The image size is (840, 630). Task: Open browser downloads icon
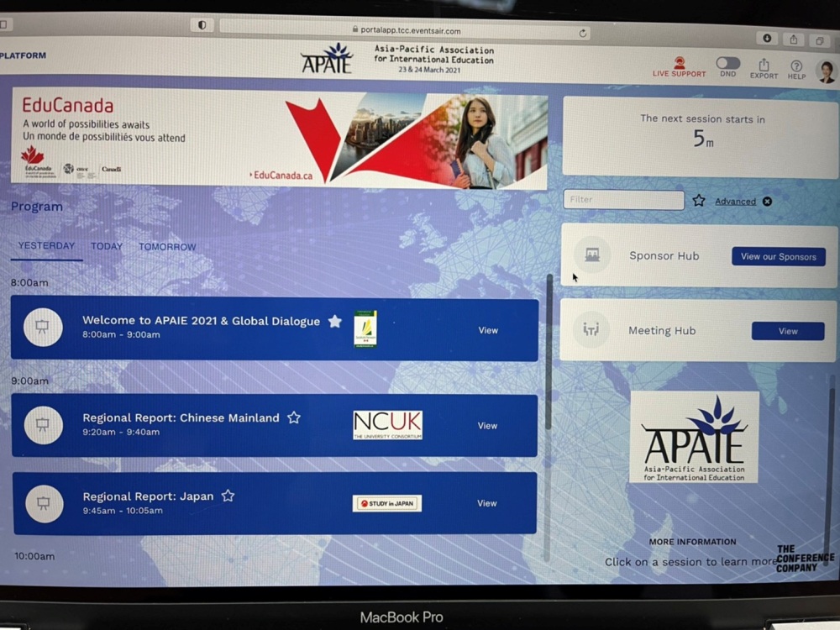[x=767, y=38]
